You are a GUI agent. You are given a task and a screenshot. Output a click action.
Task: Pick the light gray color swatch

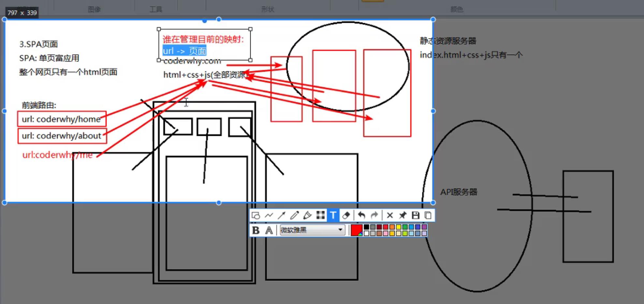pos(373,233)
